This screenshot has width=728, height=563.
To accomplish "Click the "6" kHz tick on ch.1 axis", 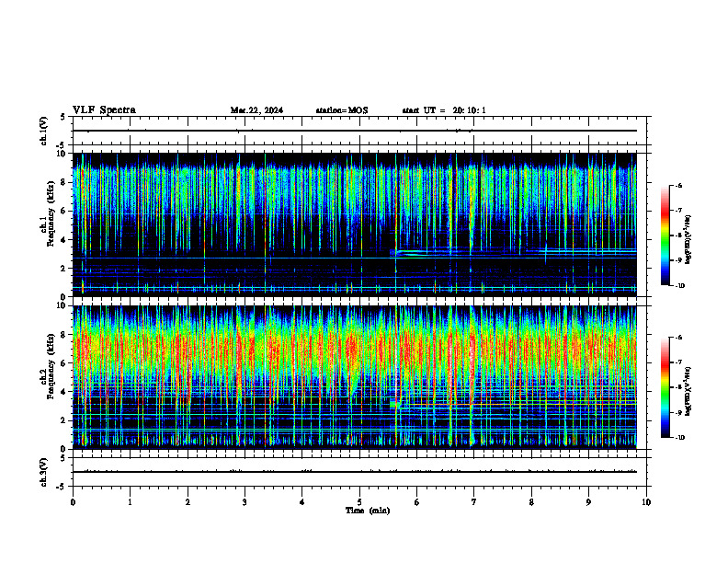I will click(64, 211).
